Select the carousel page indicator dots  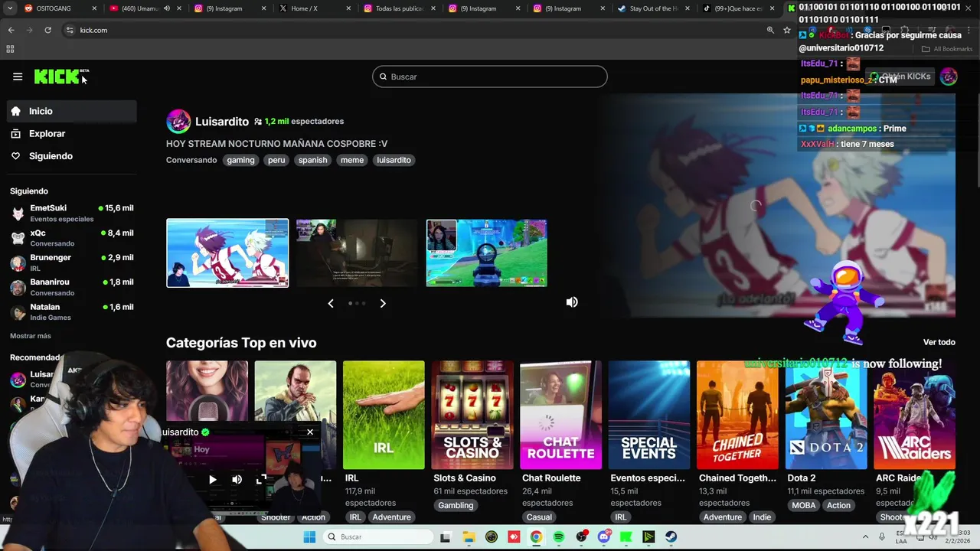[x=357, y=303]
